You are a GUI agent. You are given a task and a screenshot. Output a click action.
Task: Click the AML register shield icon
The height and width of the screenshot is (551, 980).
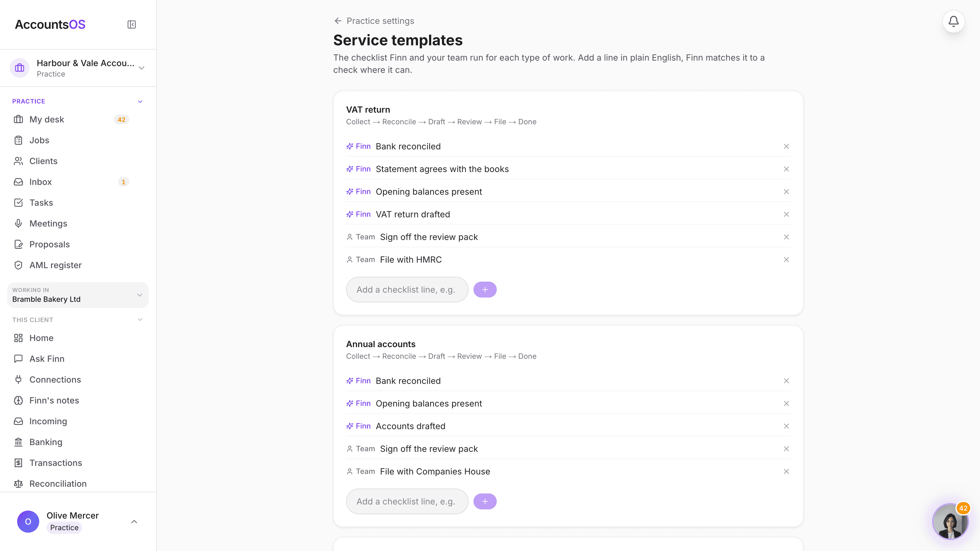[x=18, y=265]
